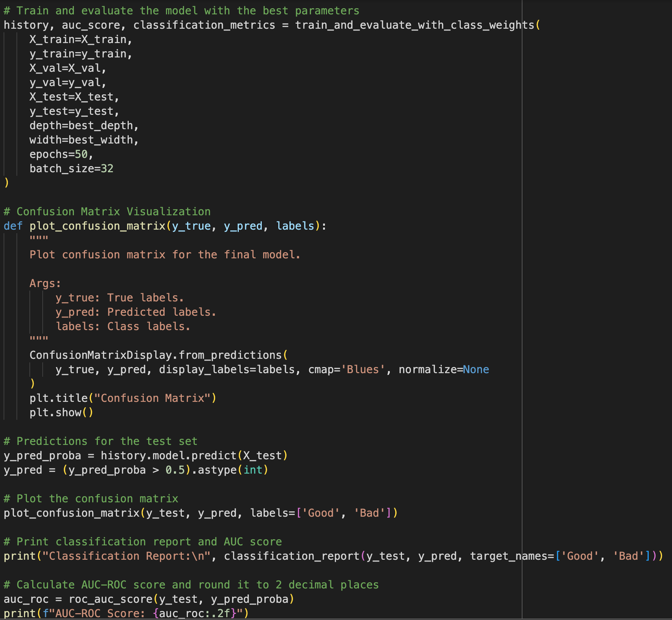Click the plt.title("Confusion Matrix") line
Screen dimensions: 672x620
[123, 398]
